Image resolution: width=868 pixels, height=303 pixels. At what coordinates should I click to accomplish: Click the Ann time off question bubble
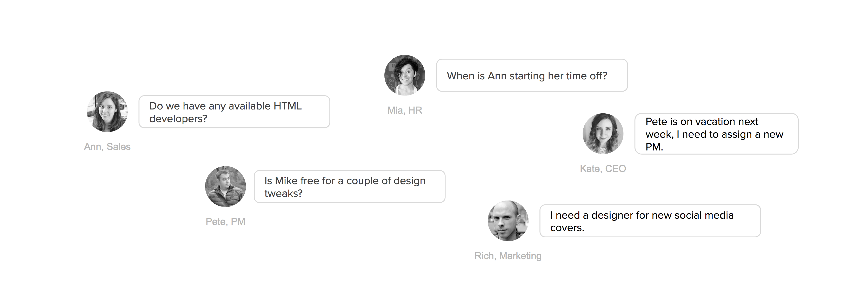coord(532,75)
